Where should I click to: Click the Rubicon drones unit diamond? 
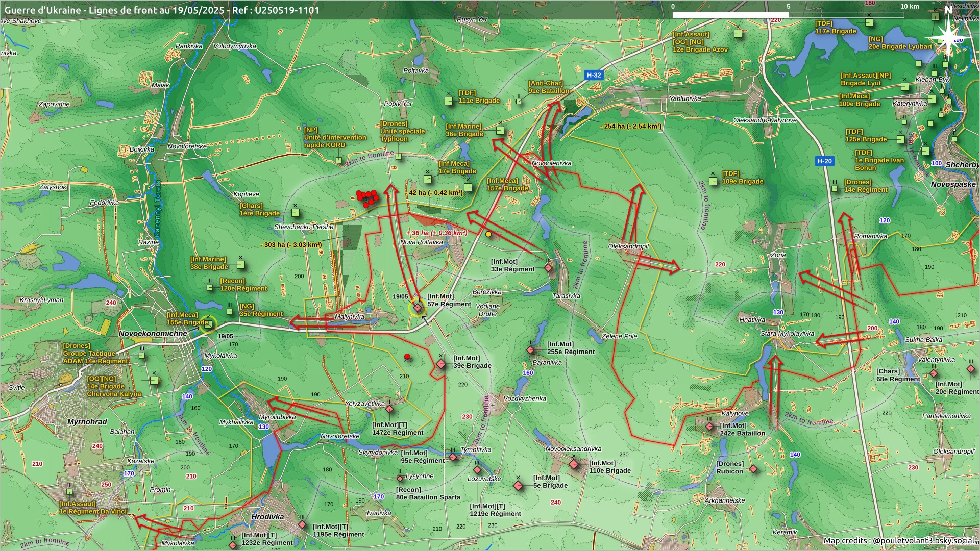pos(753,469)
